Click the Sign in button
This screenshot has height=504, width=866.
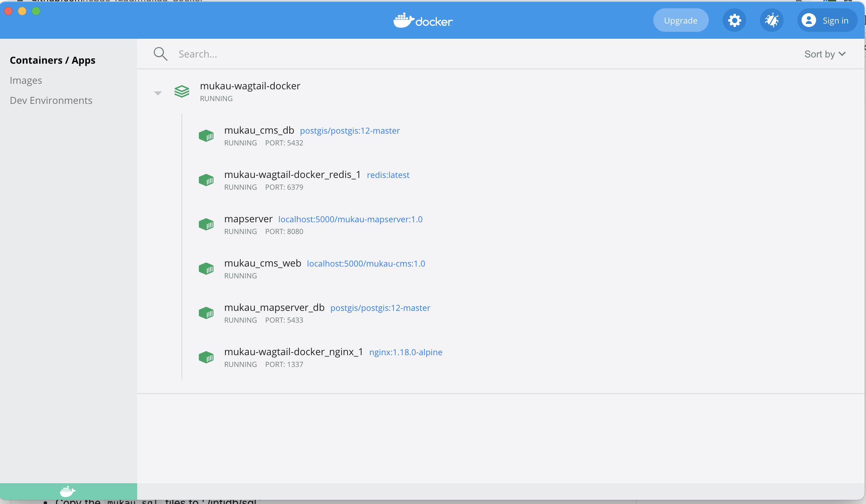(827, 20)
